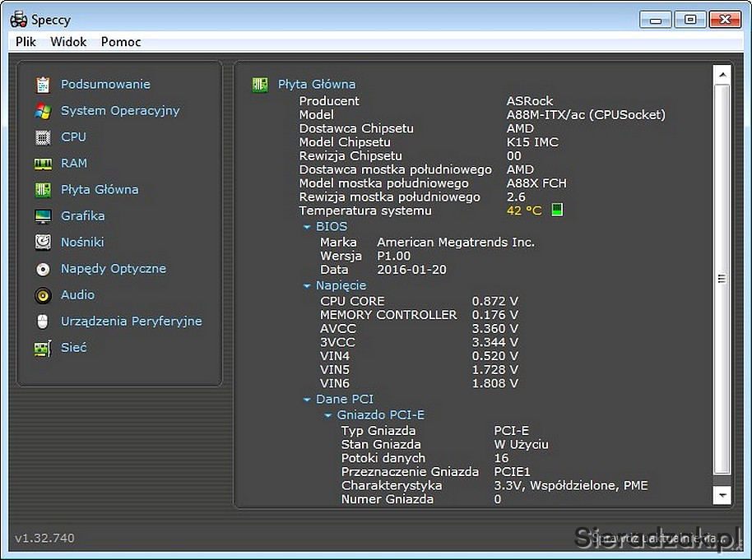Open the Urządzenia Peryferyjne section
The image size is (752, 560).
132,322
